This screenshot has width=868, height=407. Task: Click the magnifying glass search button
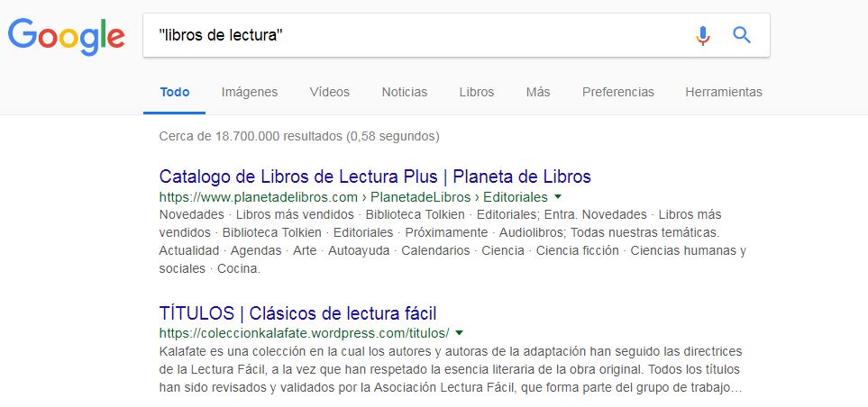[x=742, y=36]
